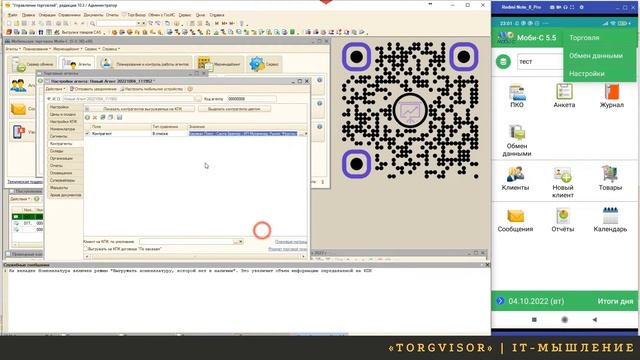Open the Агенты dropdown menu in the Mobi-C window

(13, 49)
